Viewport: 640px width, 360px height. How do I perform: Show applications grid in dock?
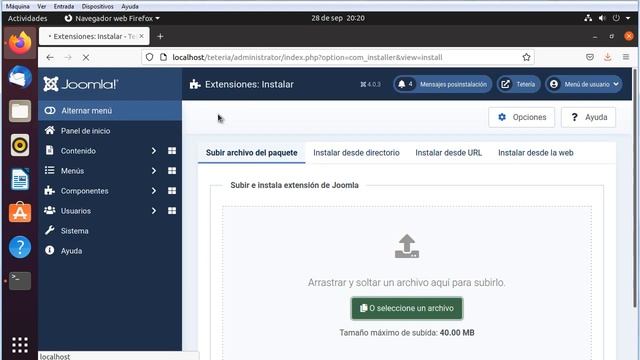click(x=20, y=345)
